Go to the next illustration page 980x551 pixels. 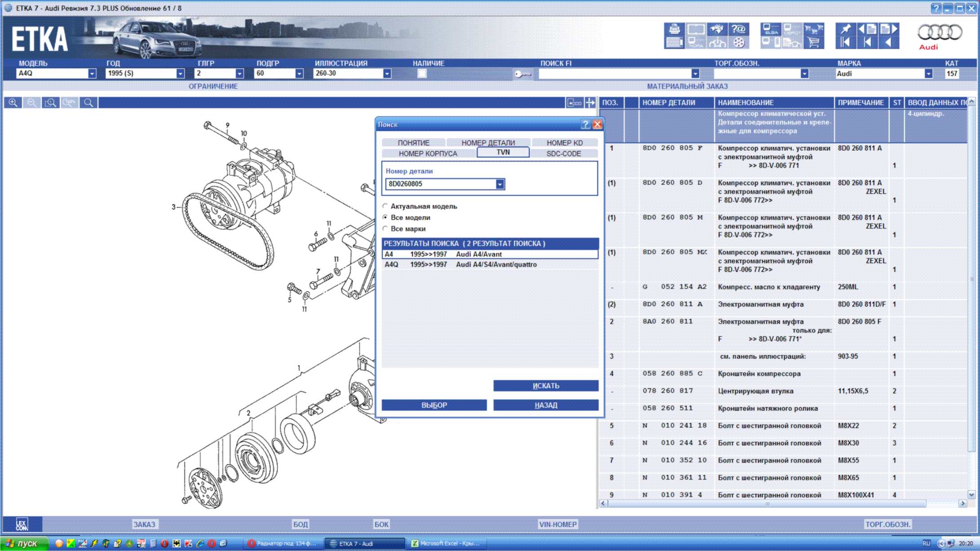click(889, 29)
